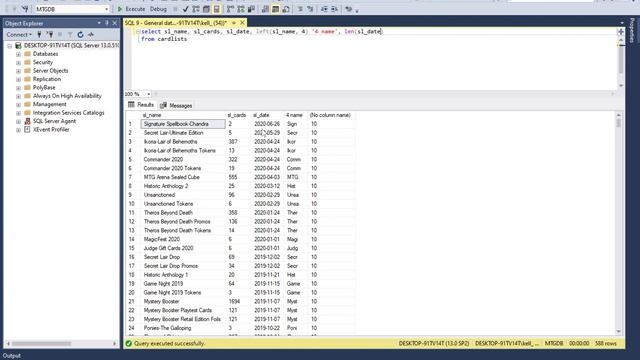
Task: Cancel the executing query with the stop icon
Action: [175, 9]
